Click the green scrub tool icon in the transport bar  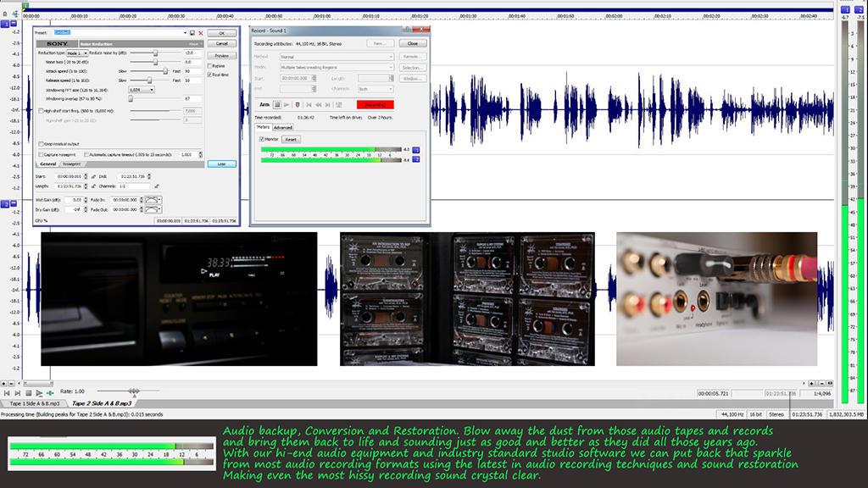click(50, 393)
